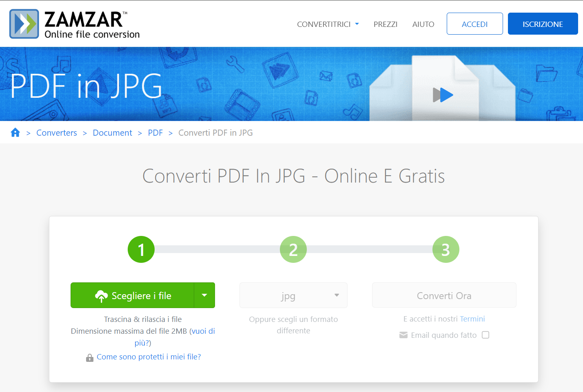Click the 'Oppure scegli un formato differente' text
This screenshot has height=392, width=583.
click(x=293, y=325)
